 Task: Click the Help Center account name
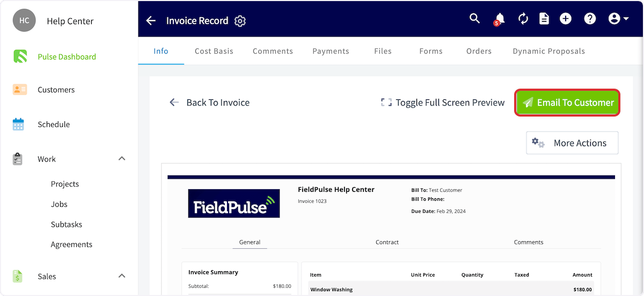pos(70,21)
